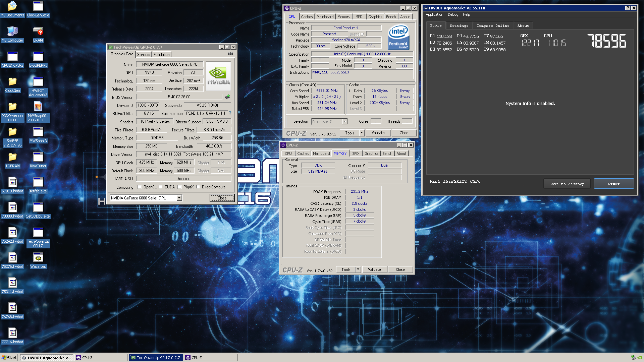Open ClockGen.exe desktop shortcut
This screenshot has height=362, width=644.
(x=38, y=9)
